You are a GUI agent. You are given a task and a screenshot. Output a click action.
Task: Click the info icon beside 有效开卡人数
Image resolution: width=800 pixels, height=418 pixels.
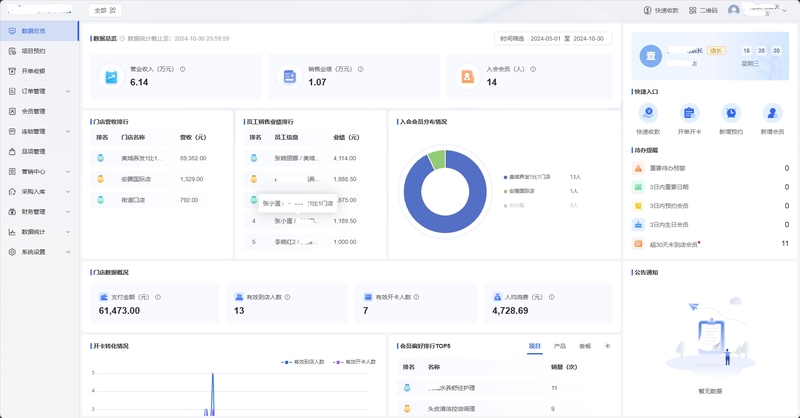pyautogui.click(x=416, y=297)
